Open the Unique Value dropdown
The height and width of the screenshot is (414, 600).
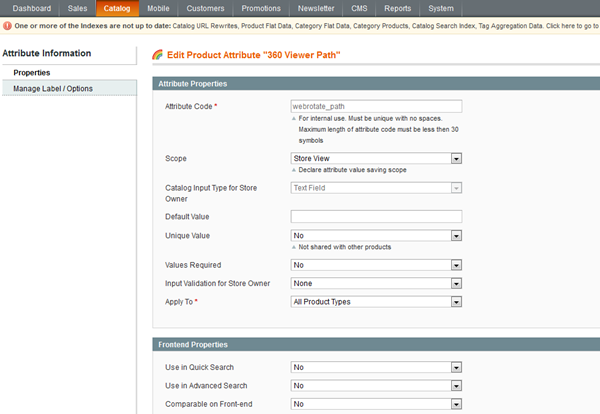point(376,235)
